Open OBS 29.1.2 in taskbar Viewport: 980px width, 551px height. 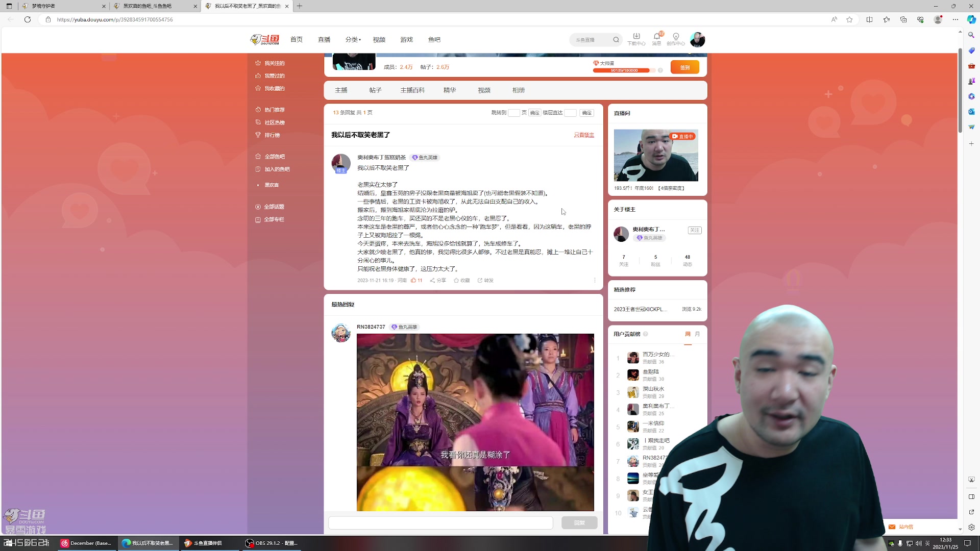pos(271,543)
